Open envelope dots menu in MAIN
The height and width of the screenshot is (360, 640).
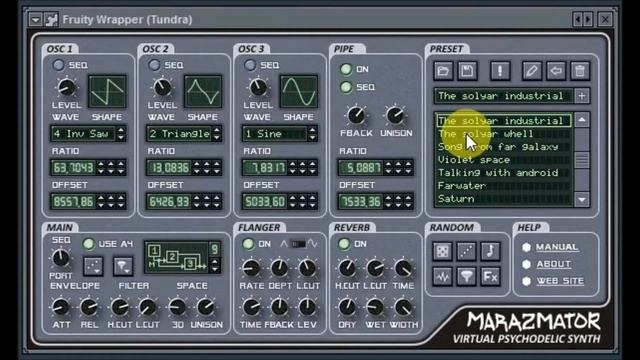point(93,266)
